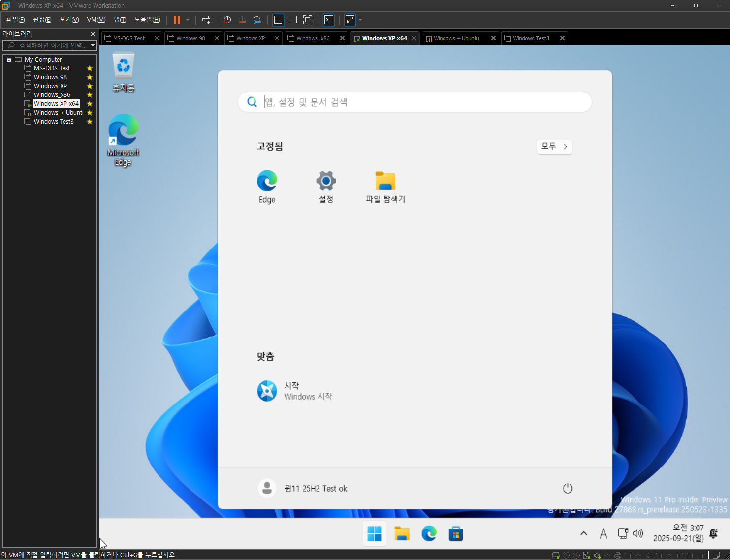Close the Windows Test3 tab
Viewport: 730px width, 560px height.
[562, 38]
